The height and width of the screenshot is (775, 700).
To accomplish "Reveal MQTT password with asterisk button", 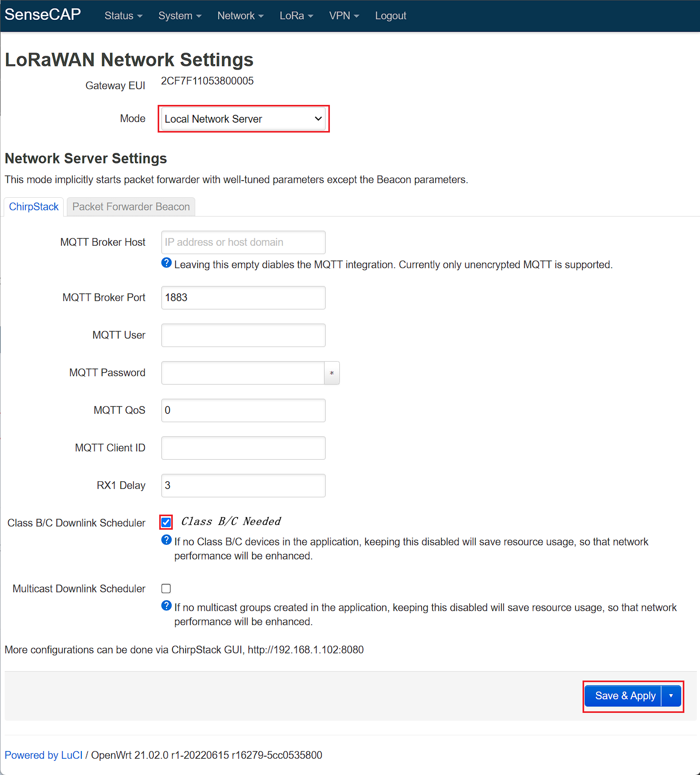I will [332, 373].
